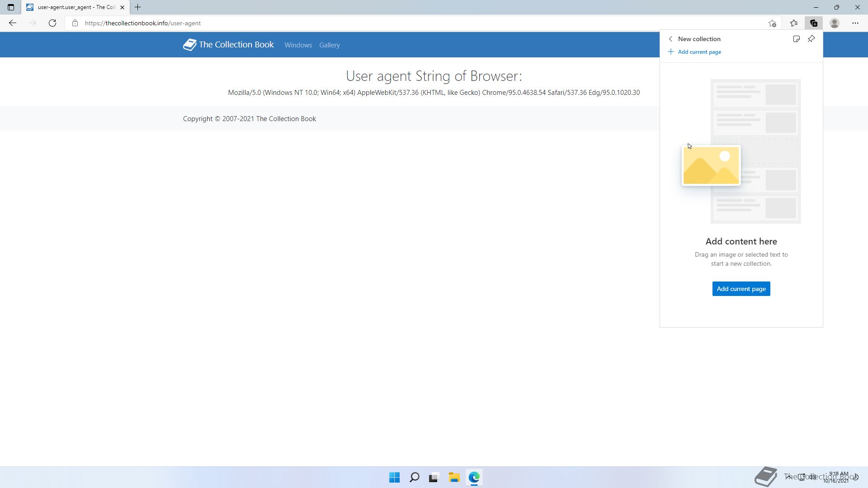Screen dimensions: 868x488
Task: Click the Add current page link at top
Action: tap(694, 52)
